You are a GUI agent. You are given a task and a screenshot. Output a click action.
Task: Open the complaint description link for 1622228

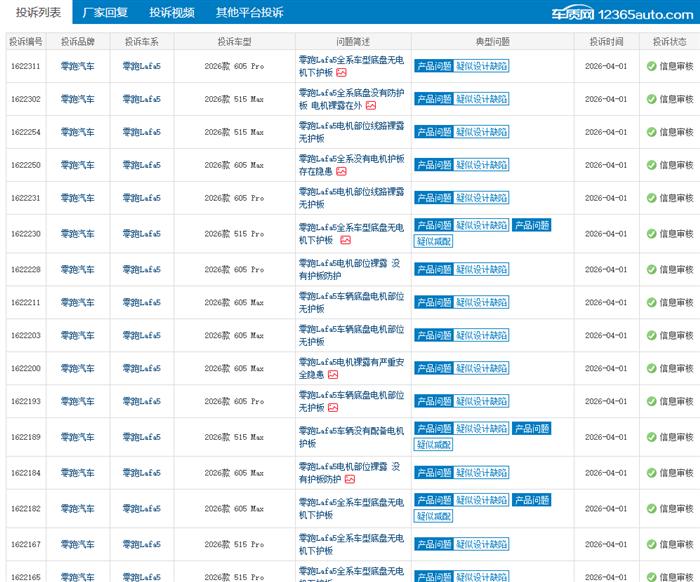pyautogui.click(x=350, y=269)
